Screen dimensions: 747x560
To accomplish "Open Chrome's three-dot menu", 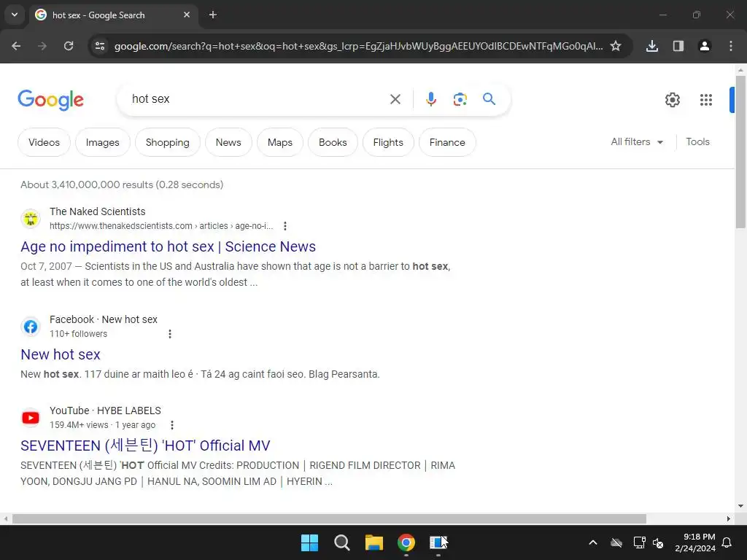I will coord(730,46).
